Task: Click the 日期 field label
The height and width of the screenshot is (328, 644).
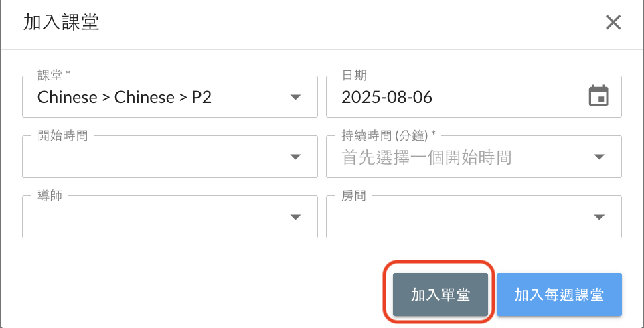Action: [354, 76]
